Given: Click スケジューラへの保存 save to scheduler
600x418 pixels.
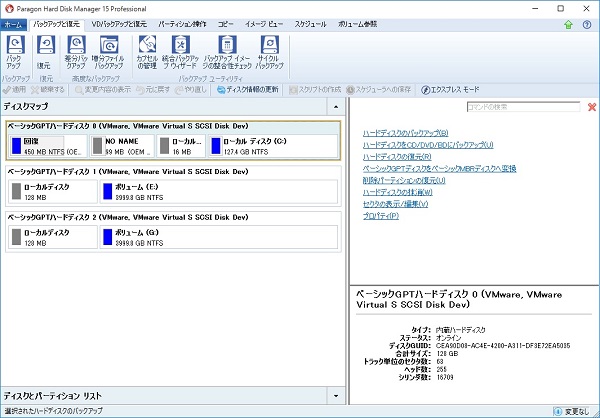Looking at the screenshot, I should 379,90.
